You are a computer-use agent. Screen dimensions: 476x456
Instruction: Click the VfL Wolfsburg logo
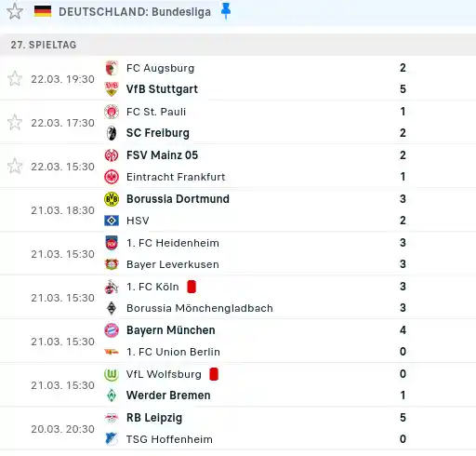pos(112,374)
